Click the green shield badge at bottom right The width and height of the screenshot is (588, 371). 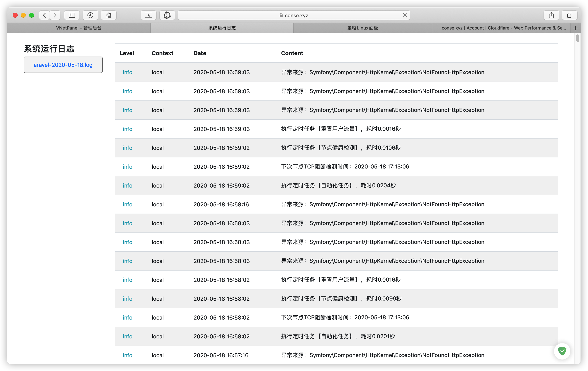point(562,351)
